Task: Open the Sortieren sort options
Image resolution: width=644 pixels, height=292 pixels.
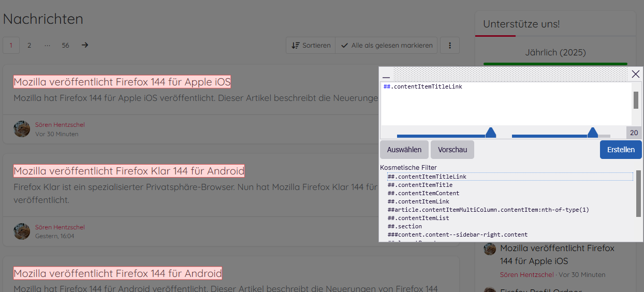Action: (x=311, y=45)
